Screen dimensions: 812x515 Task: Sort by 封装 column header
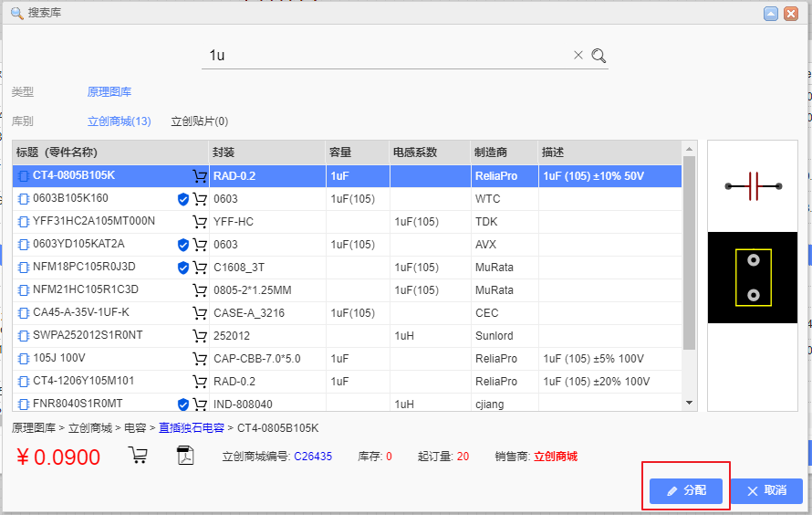(x=267, y=152)
